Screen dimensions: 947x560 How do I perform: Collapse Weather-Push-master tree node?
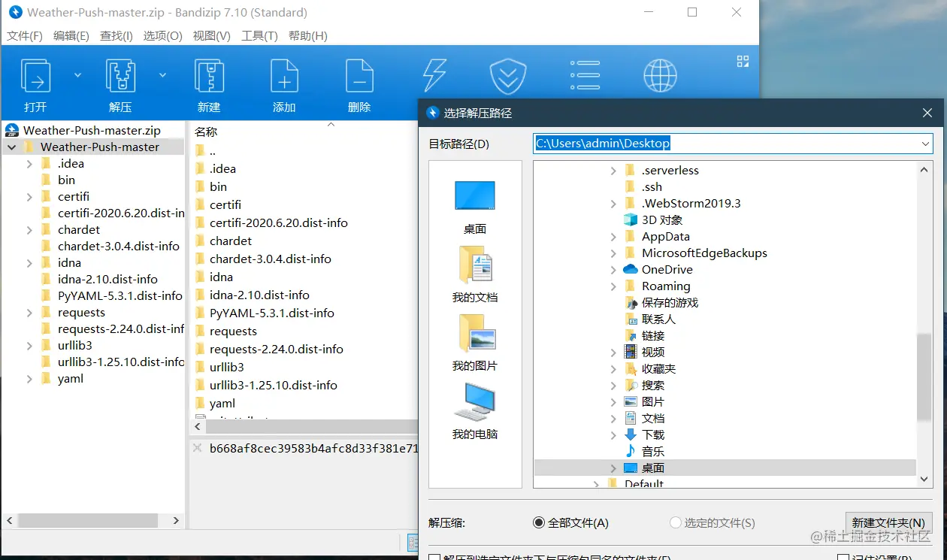pos(11,147)
